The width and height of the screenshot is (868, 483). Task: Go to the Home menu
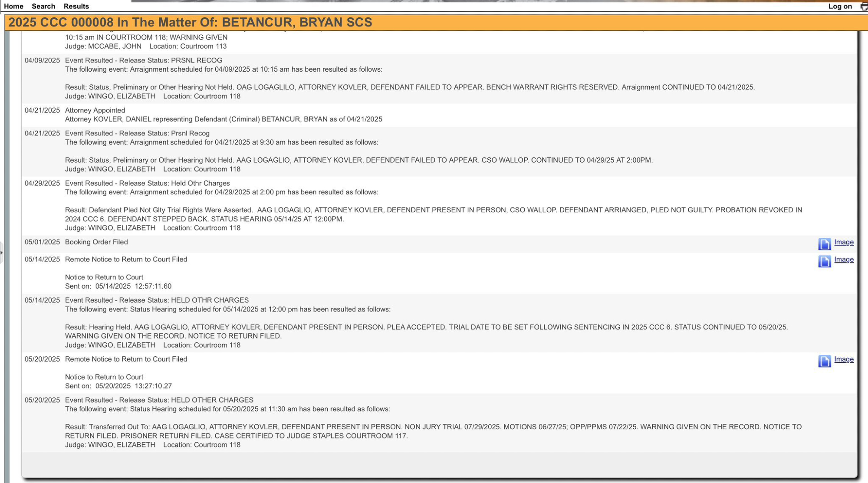pyautogui.click(x=13, y=7)
